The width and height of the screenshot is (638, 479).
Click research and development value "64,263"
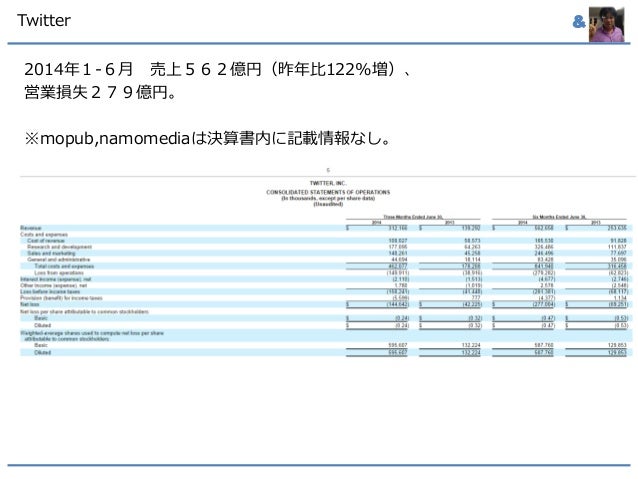(x=472, y=247)
